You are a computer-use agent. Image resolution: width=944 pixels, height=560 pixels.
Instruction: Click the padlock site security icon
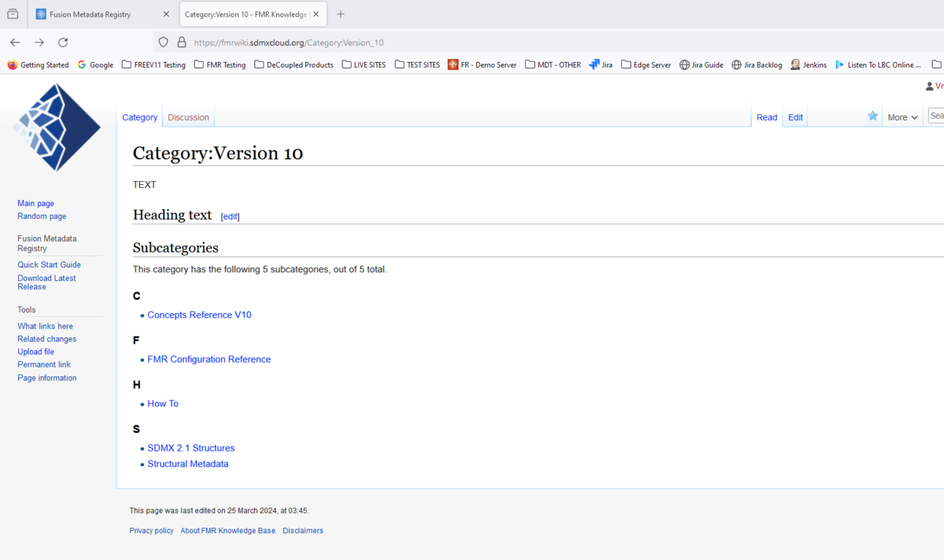[x=182, y=42]
